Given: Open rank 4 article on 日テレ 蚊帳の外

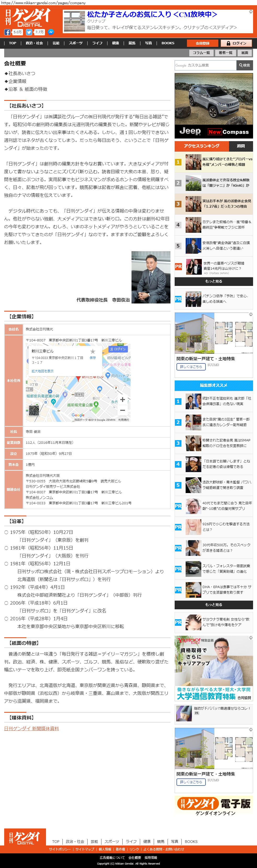Looking at the screenshot, I should [x=214, y=225].
